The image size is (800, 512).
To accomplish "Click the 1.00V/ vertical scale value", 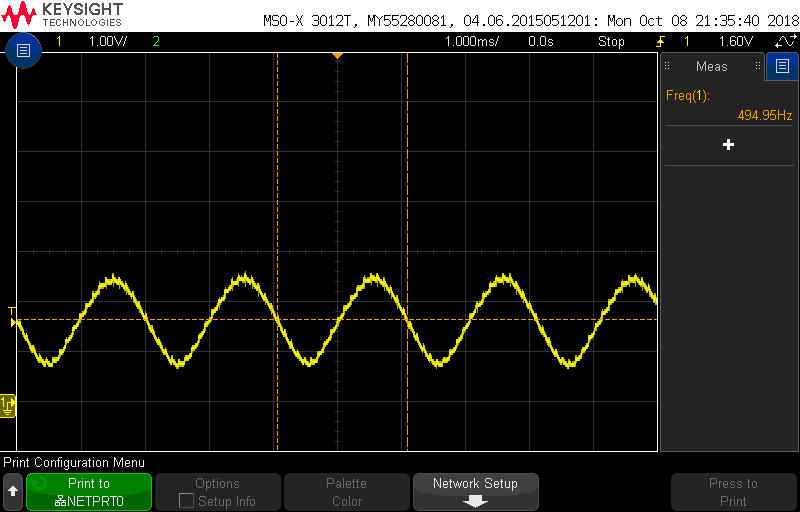I will [108, 41].
